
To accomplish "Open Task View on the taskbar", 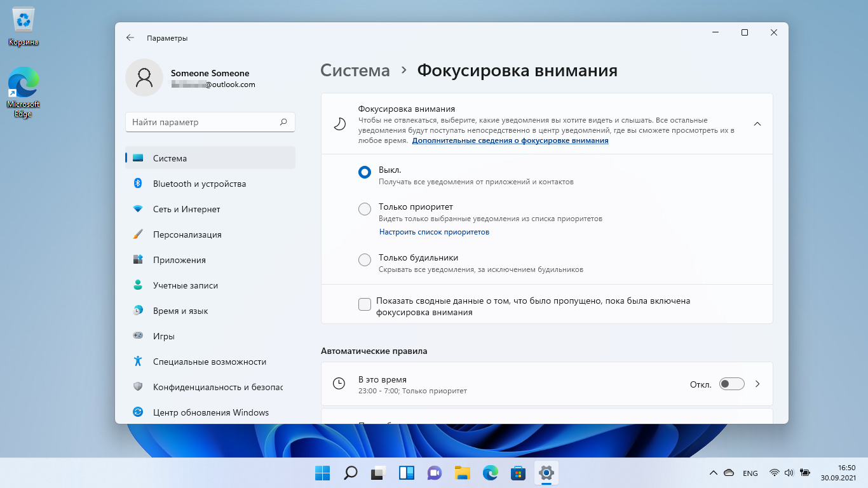I will pyautogui.click(x=379, y=473).
